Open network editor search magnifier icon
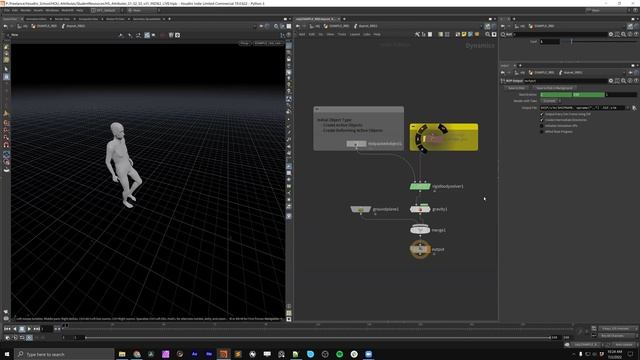Screen dimensions: 640x360 click(487, 35)
